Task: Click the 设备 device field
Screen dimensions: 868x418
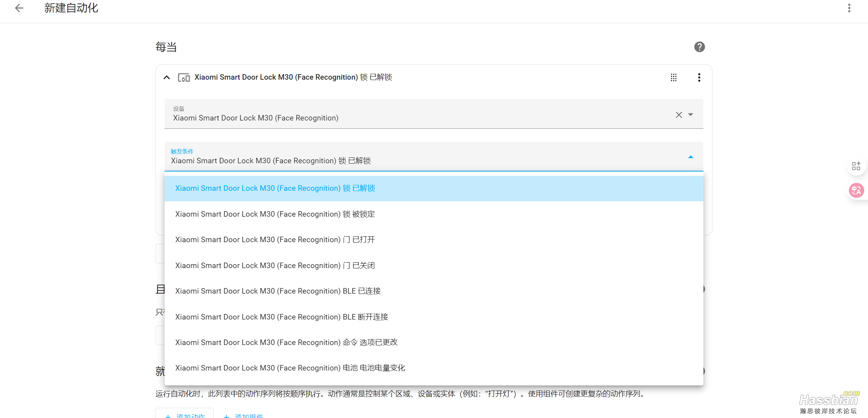Action: 434,114
